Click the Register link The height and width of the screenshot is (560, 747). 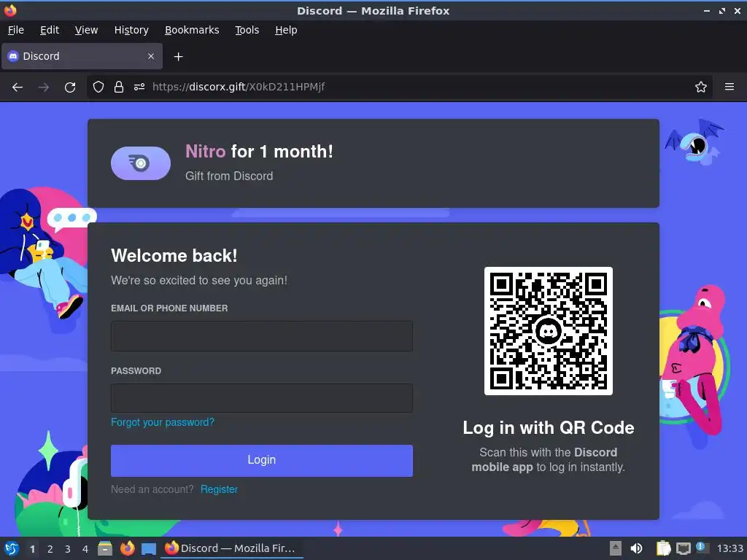coord(219,489)
